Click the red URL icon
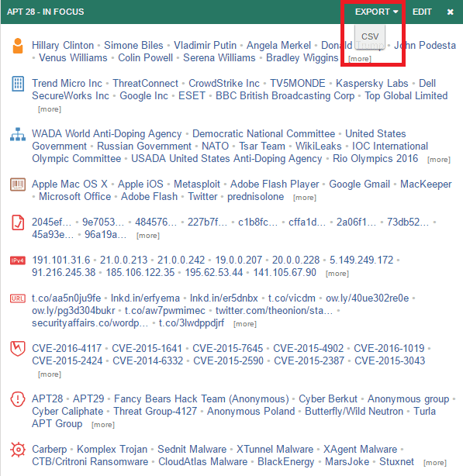Screen dimensions: 463x476 point(18,298)
